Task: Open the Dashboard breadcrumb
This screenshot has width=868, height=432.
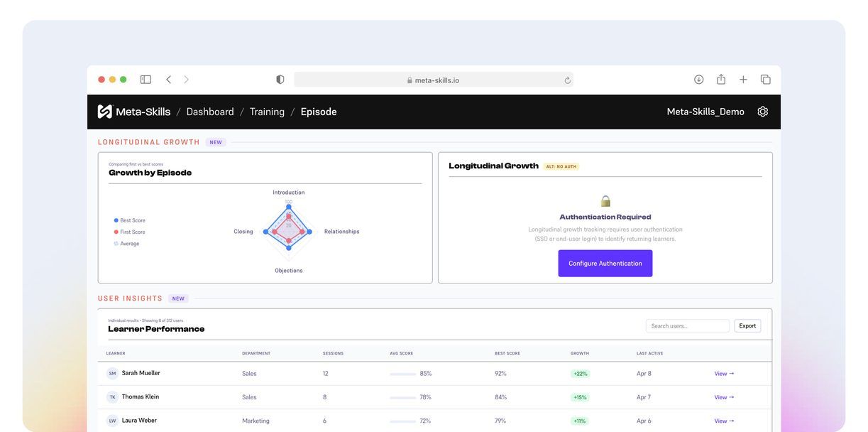Action: click(210, 112)
